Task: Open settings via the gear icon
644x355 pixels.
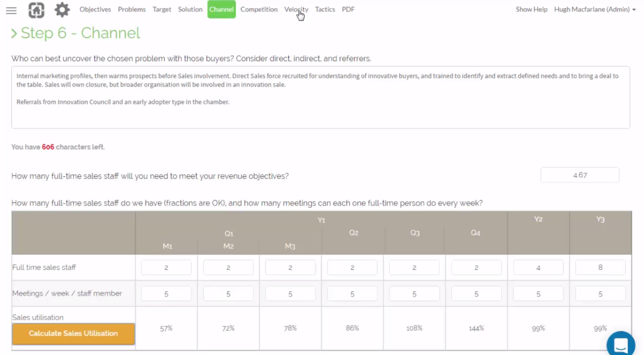Action: click(x=61, y=9)
